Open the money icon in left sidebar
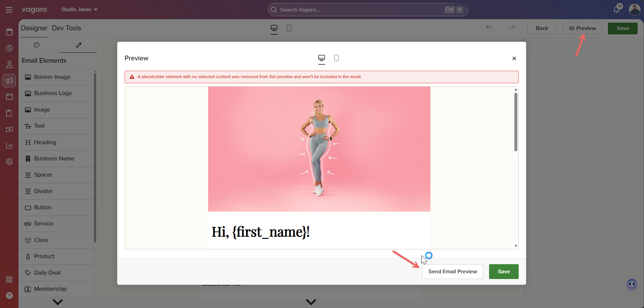The width and height of the screenshot is (644, 308). coord(9,129)
